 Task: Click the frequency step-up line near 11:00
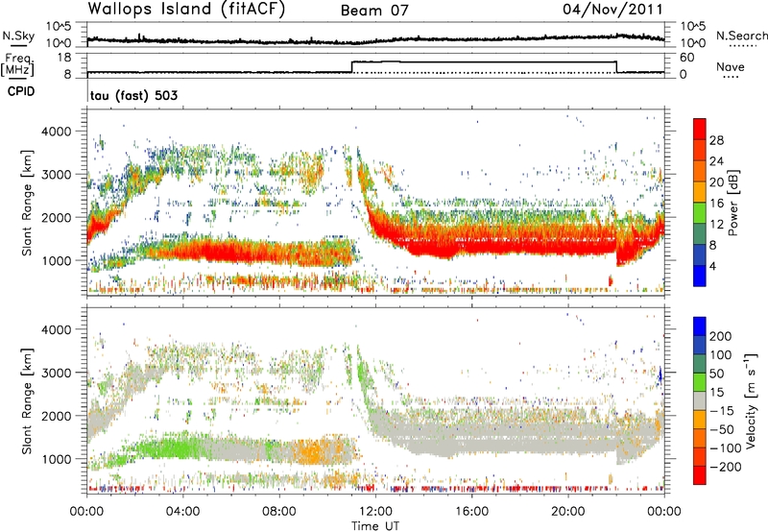(x=352, y=66)
